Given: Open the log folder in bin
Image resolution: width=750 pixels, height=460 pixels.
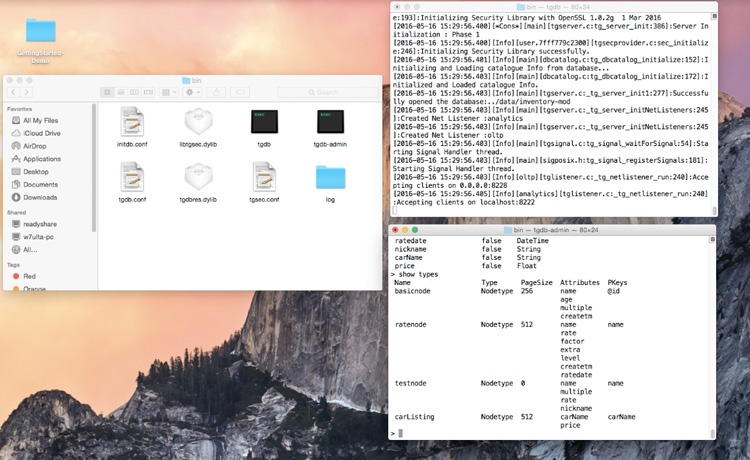Looking at the screenshot, I should [x=330, y=177].
